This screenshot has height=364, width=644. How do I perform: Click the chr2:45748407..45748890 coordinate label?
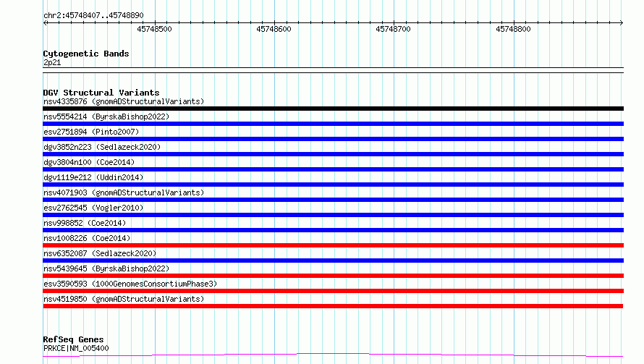click(93, 15)
